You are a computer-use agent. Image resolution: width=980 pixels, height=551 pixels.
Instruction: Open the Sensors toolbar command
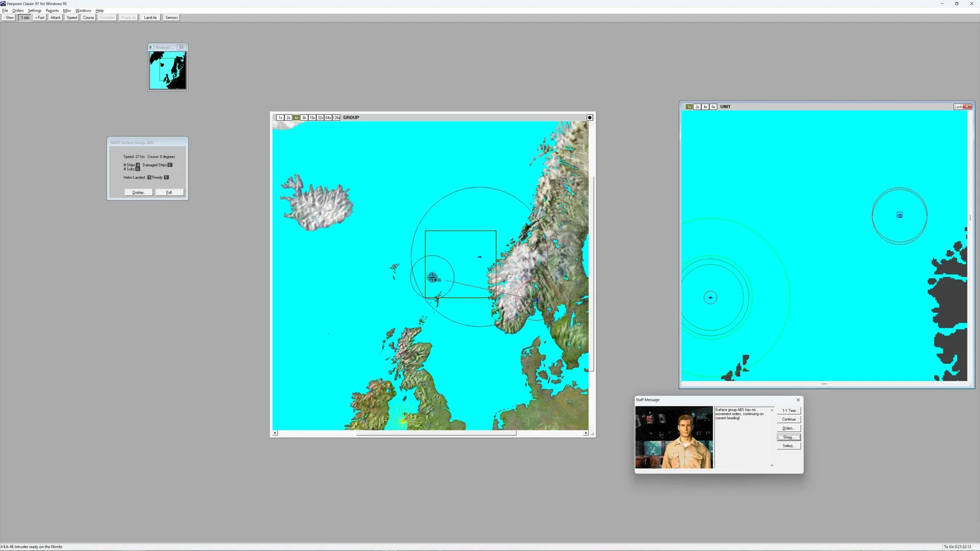pos(171,17)
